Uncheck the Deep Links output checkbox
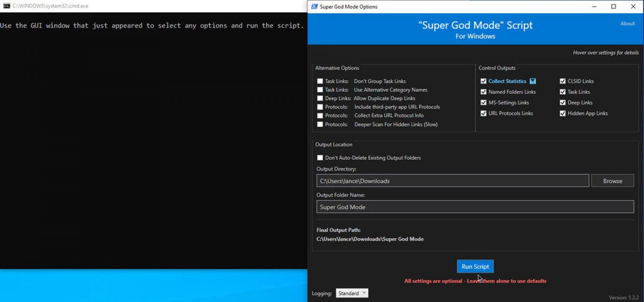644x302 pixels. (562, 103)
